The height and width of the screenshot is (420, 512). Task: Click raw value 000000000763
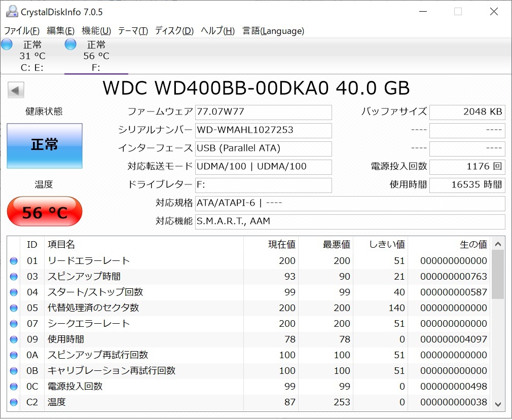(454, 277)
